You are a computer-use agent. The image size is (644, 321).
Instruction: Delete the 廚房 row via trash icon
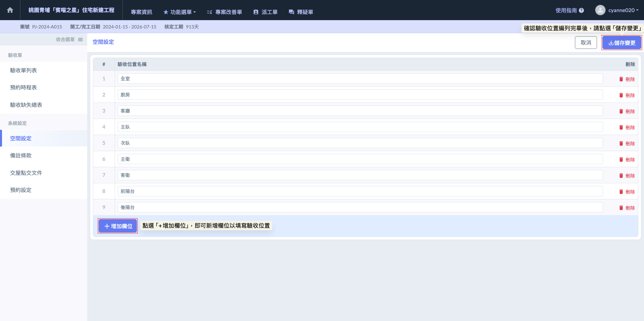[621, 95]
